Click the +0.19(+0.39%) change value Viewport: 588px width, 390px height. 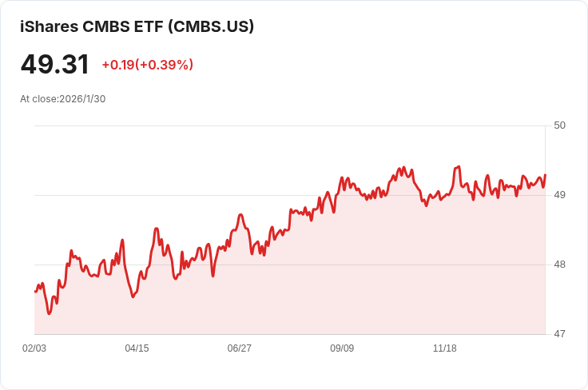pyautogui.click(x=147, y=65)
